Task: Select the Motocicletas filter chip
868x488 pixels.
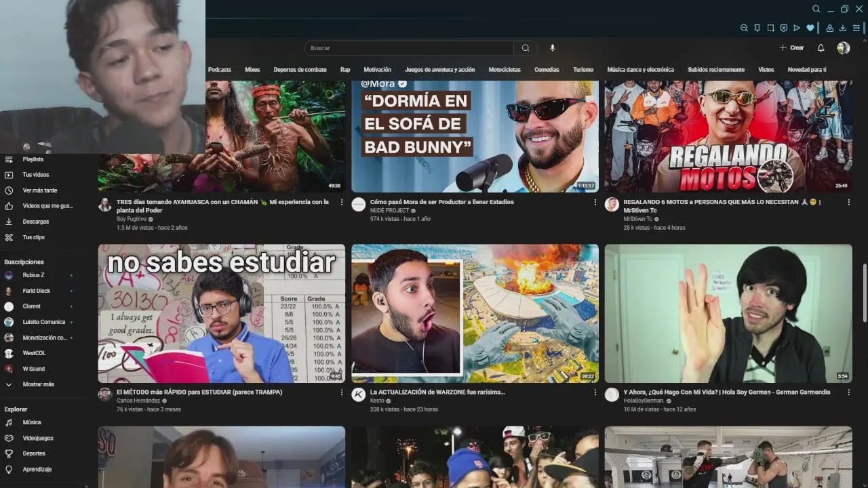Action: [505, 69]
